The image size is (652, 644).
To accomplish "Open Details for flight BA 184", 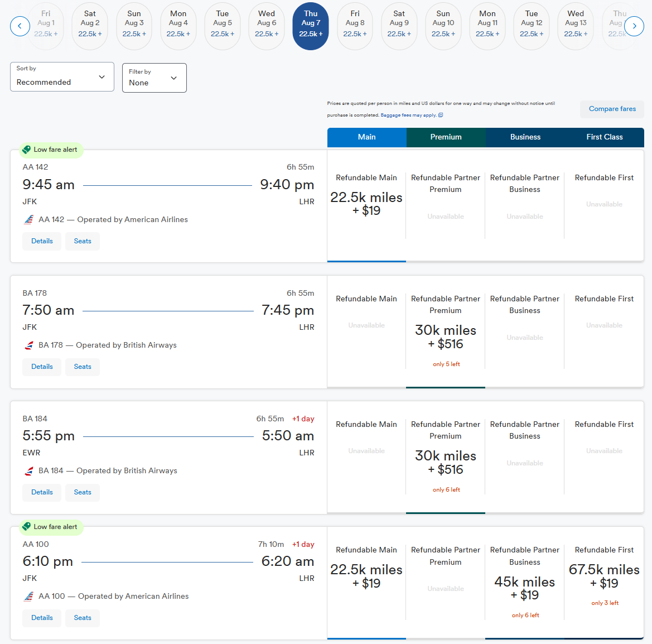I will pyautogui.click(x=42, y=493).
